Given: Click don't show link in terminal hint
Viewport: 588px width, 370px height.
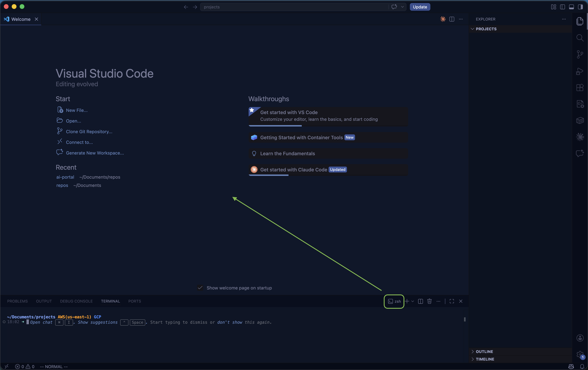Looking at the screenshot, I should [x=230, y=322].
